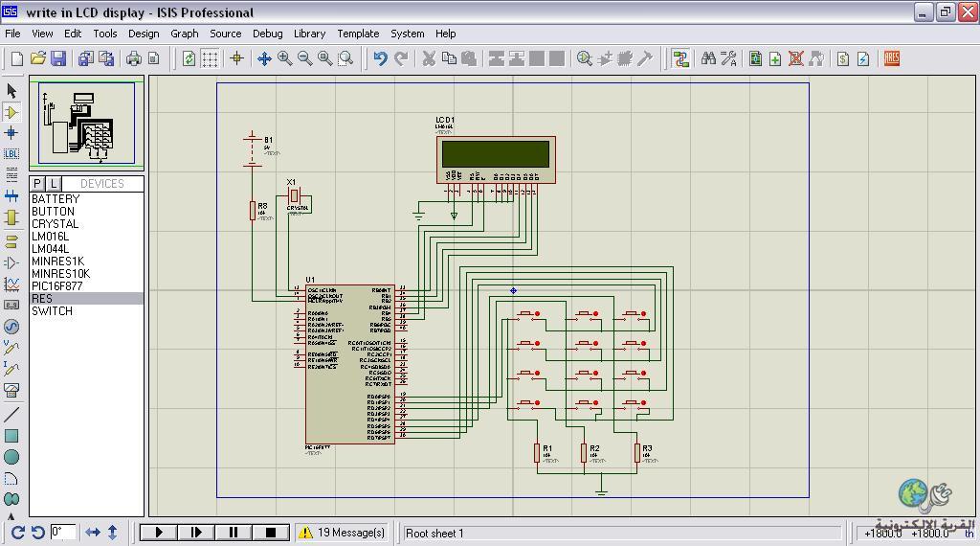Save the current design

[x=58, y=58]
